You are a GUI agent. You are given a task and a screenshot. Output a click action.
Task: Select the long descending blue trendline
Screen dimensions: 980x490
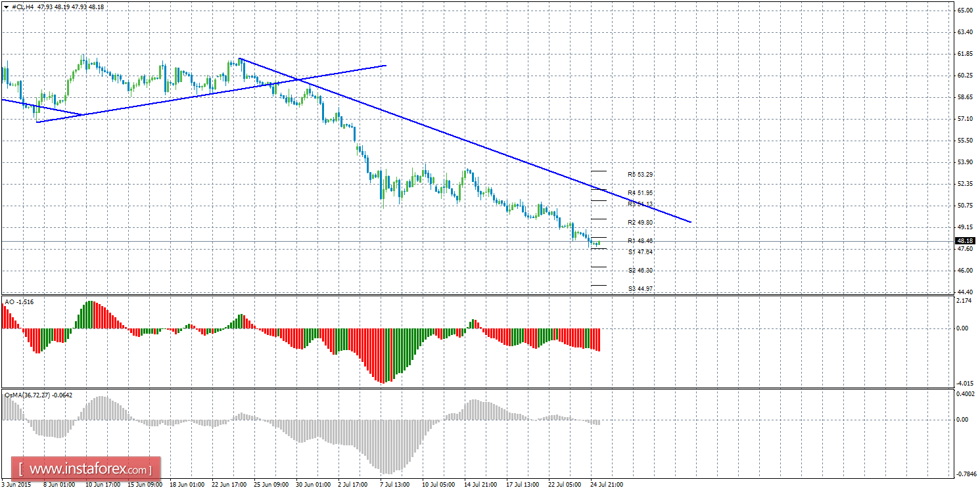[465, 141]
